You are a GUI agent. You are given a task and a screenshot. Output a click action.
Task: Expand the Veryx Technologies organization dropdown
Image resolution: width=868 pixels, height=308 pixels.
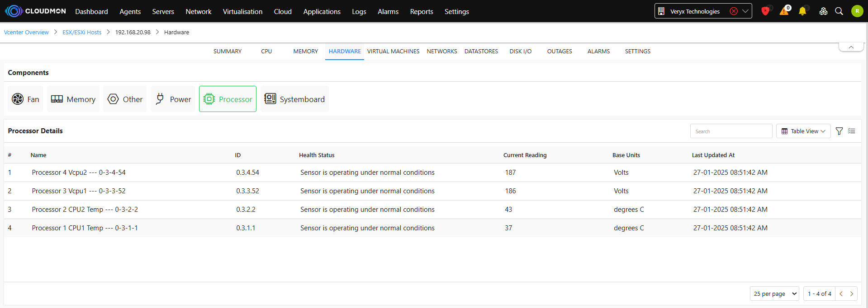745,11
